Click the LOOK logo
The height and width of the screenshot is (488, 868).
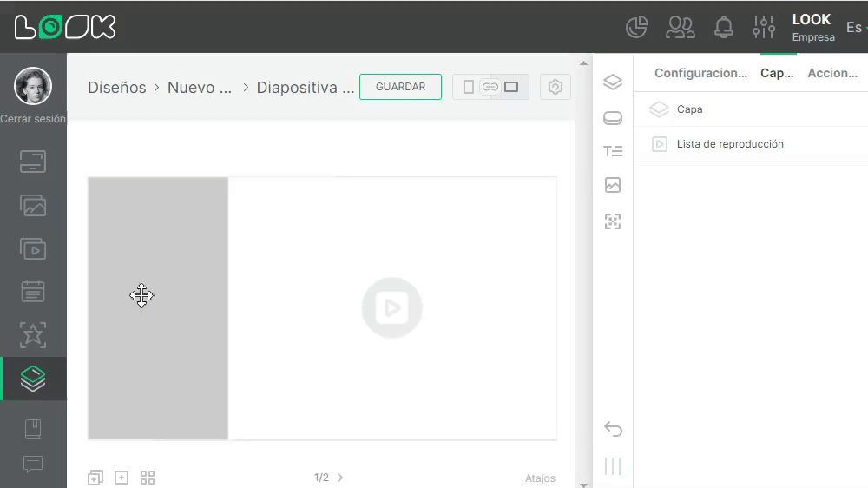[x=65, y=27]
